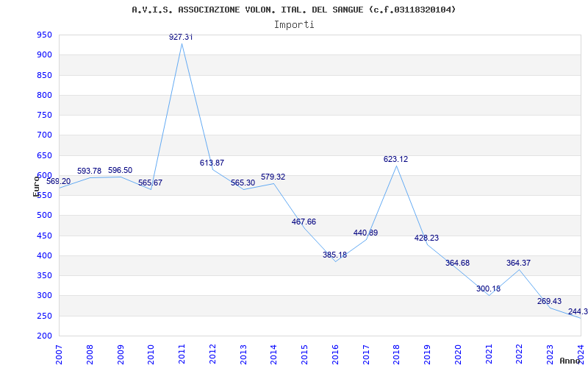Click the 613.87 data label

(212, 163)
